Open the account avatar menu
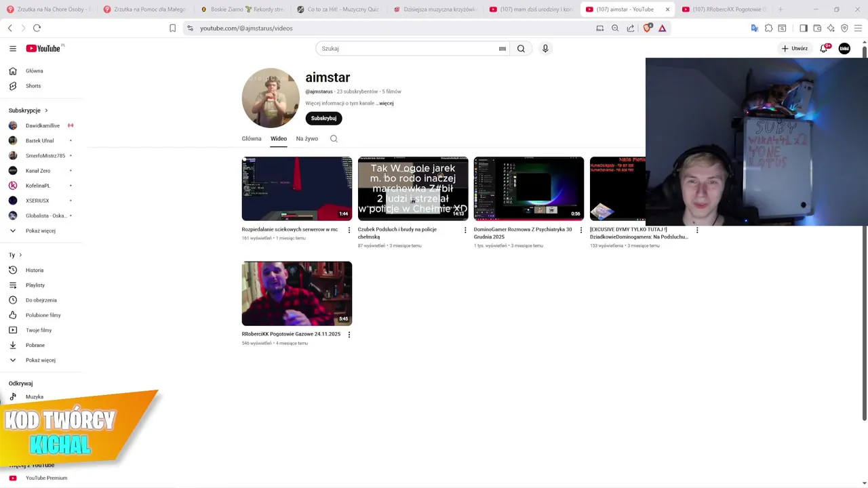The height and width of the screenshot is (488, 868). [x=844, y=48]
